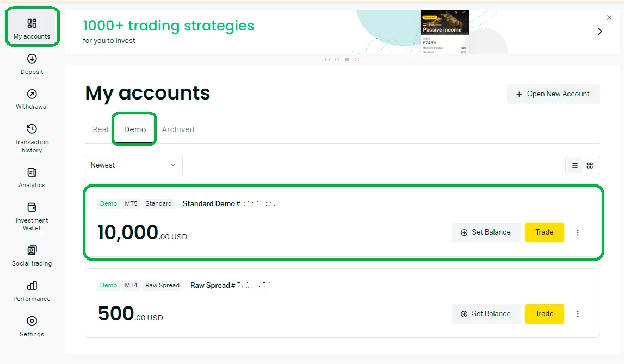Dismiss the trading strategies banner
This screenshot has width=624, height=364.
point(609,18)
